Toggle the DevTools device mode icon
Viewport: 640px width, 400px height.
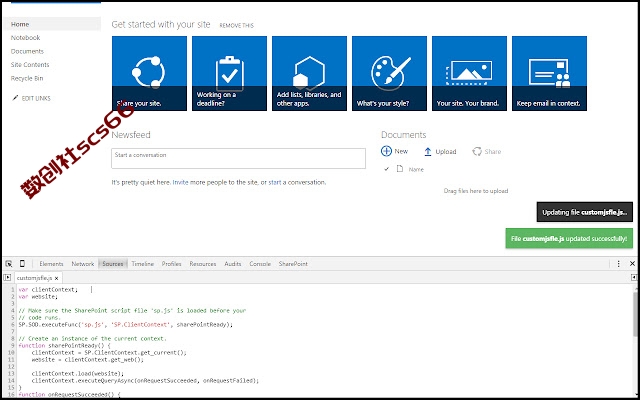pyautogui.click(x=22, y=264)
